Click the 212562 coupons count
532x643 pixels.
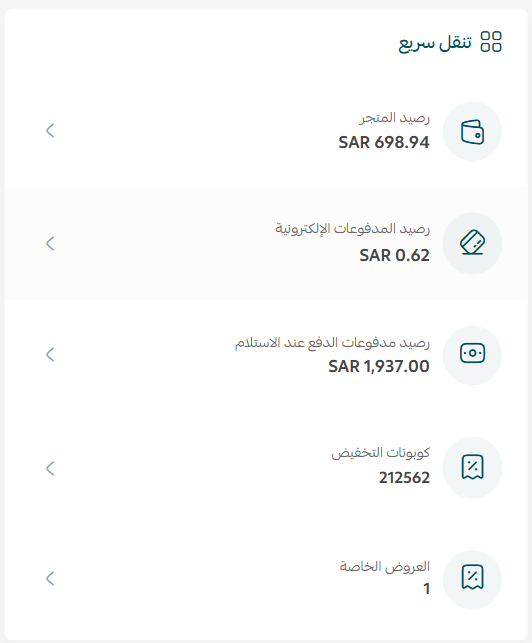click(404, 478)
